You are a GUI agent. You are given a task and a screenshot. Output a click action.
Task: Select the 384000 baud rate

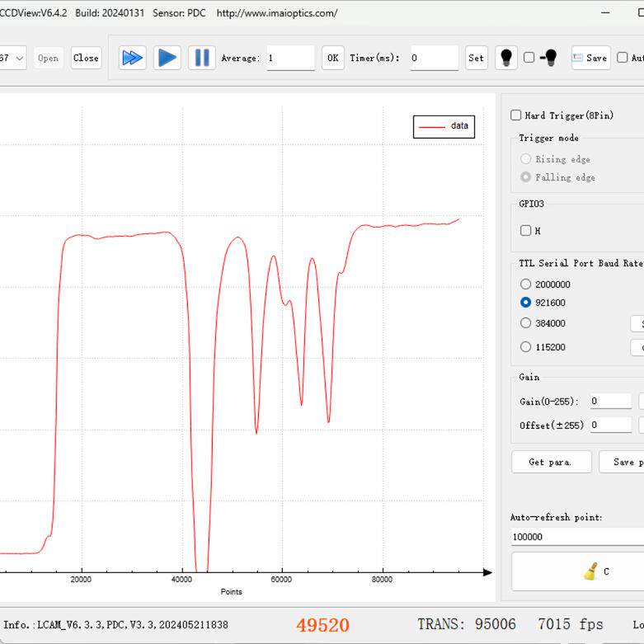525,322
